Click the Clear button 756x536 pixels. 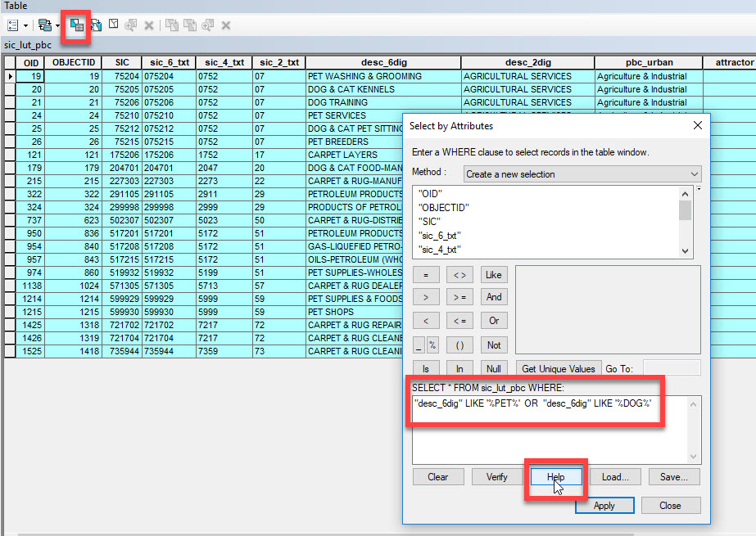[x=437, y=477]
